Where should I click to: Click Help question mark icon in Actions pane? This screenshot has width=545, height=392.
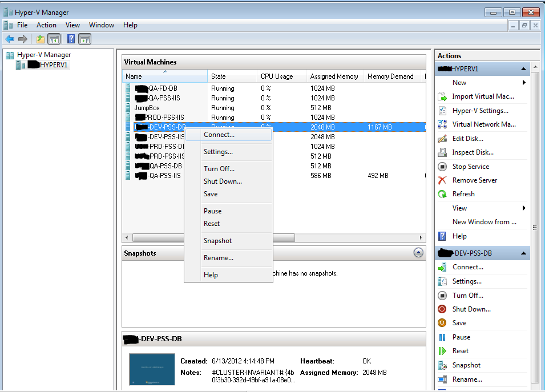(442, 236)
